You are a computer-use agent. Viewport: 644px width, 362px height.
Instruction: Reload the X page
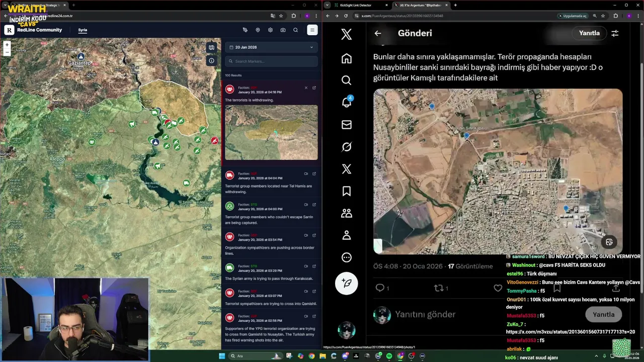coord(345,16)
